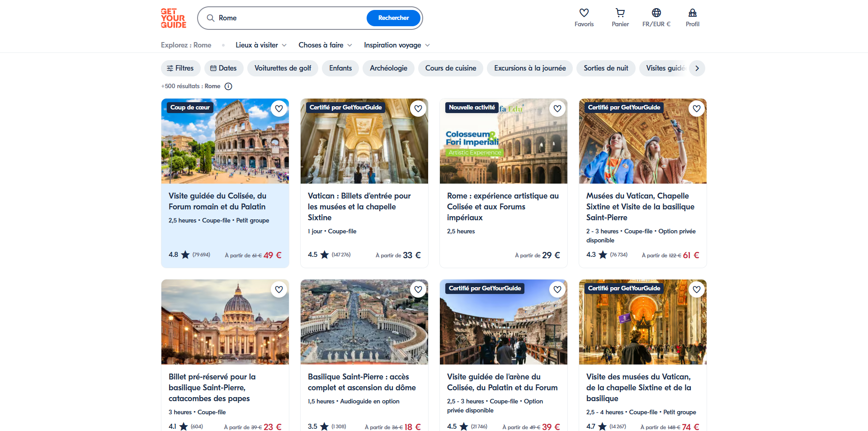
Task: Expand Inspiration voyage dropdown
Action: pos(397,45)
